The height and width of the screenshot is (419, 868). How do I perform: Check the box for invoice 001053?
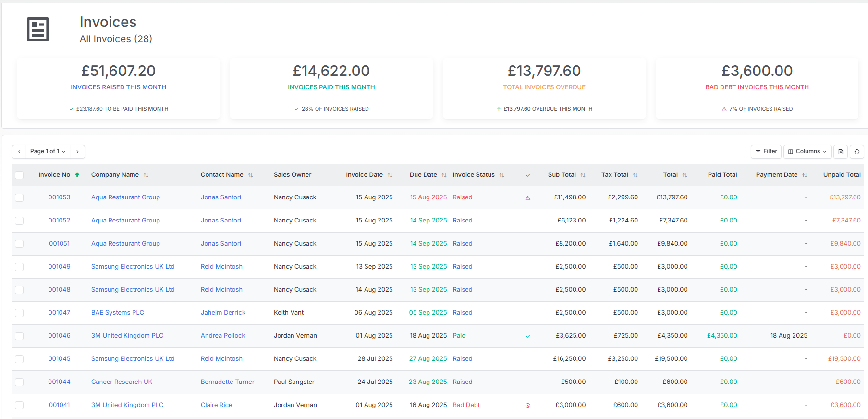coord(19,197)
